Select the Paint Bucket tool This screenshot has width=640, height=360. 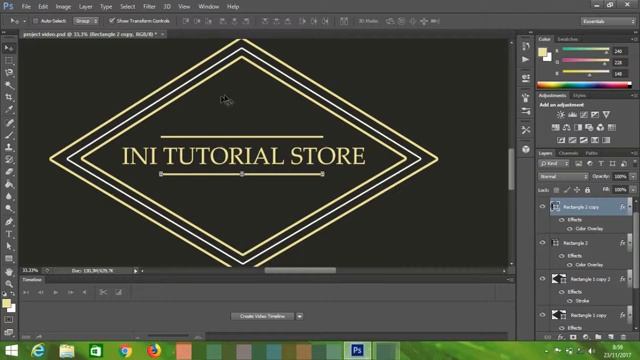tap(9, 184)
